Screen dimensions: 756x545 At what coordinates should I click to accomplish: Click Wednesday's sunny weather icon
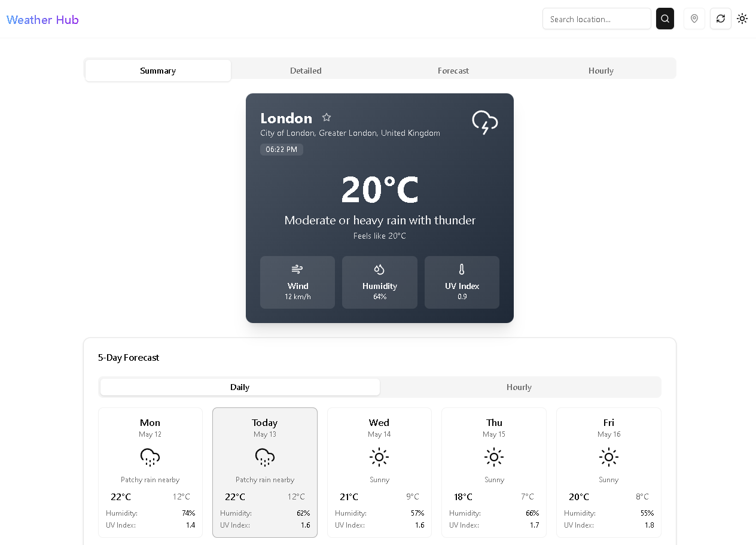pyautogui.click(x=379, y=457)
